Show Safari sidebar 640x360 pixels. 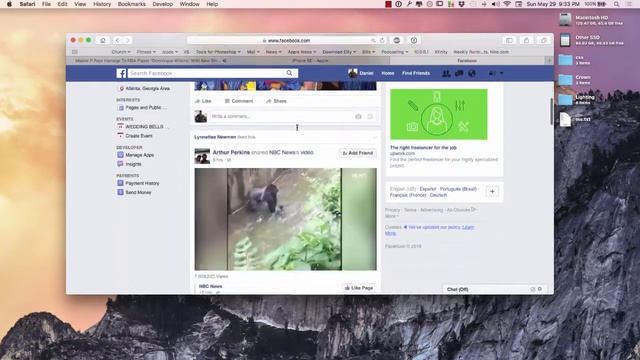tap(509, 40)
